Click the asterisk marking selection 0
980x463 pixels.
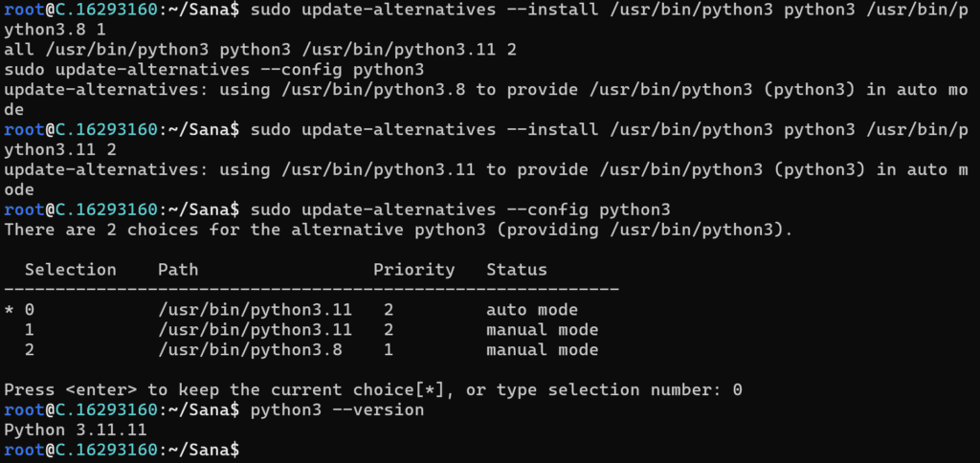tap(9, 310)
